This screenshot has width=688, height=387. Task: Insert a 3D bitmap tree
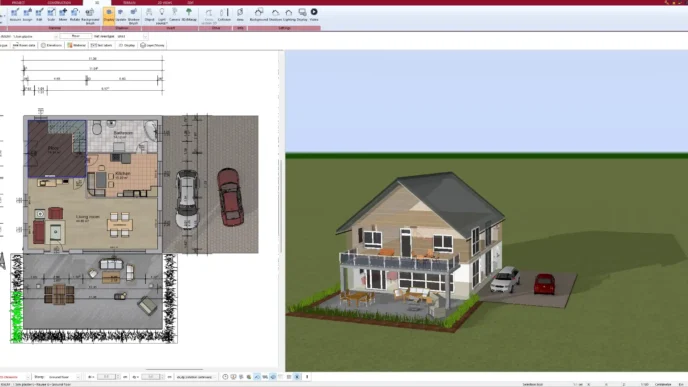pos(189,14)
